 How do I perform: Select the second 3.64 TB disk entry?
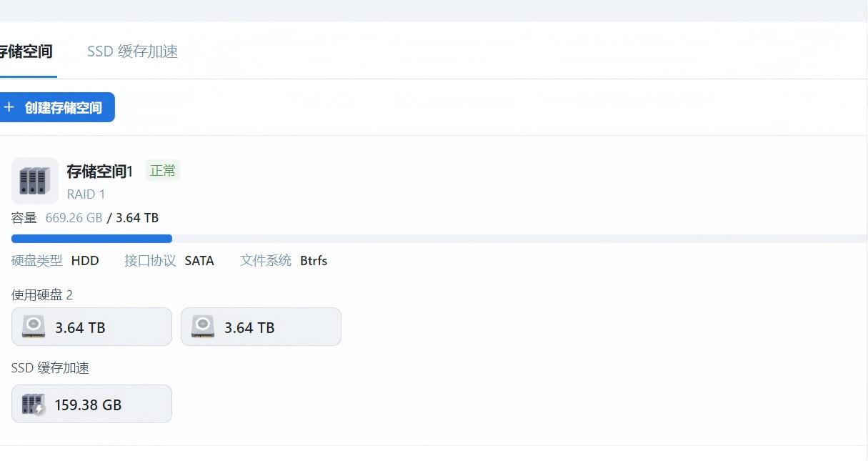click(x=261, y=327)
